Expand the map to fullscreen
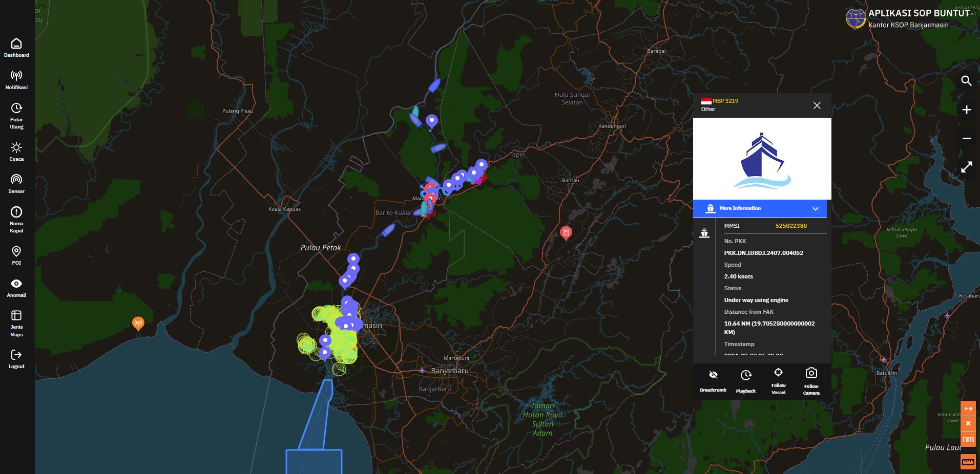The image size is (980, 474). click(x=966, y=167)
